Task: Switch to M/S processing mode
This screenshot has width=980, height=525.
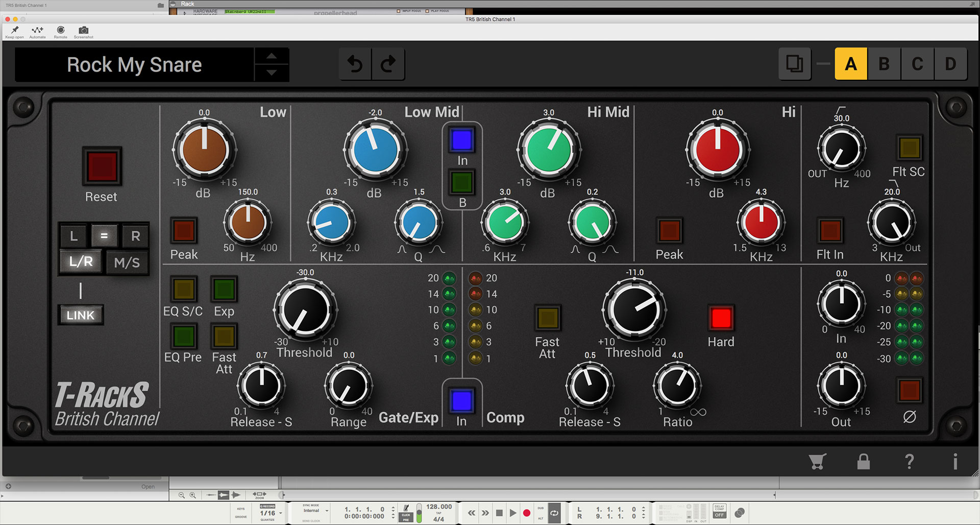Action: click(x=127, y=262)
